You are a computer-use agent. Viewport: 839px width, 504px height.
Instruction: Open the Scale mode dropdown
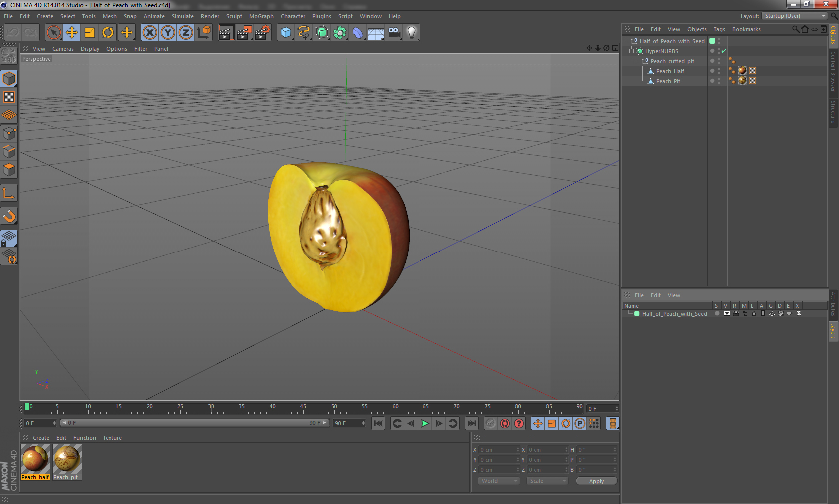pos(547,481)
